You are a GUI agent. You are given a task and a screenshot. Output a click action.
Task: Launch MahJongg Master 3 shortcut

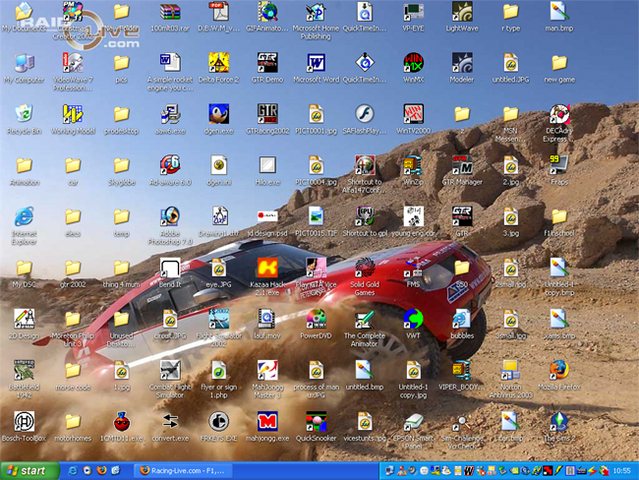[267, 370]
